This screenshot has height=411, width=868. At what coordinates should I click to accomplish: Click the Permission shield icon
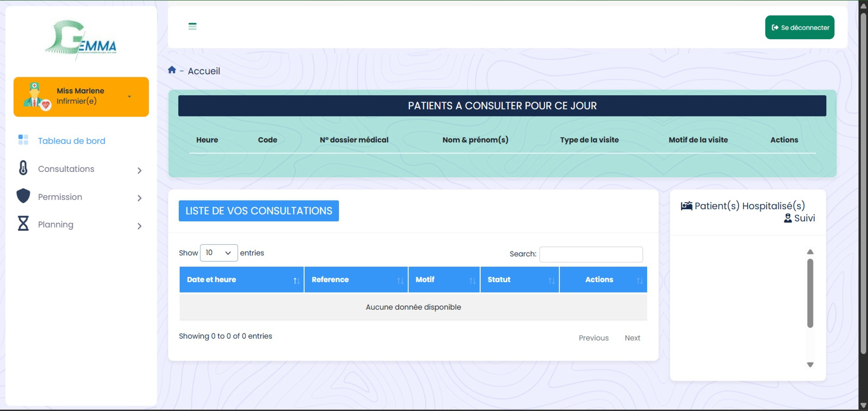(x=23, y=196)
